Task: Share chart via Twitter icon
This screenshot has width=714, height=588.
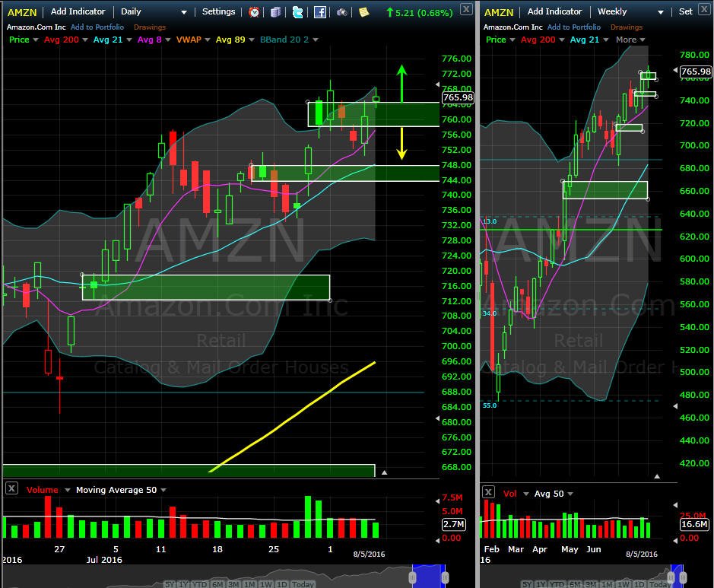Action: pyautogui.click(x=297, y=12)
